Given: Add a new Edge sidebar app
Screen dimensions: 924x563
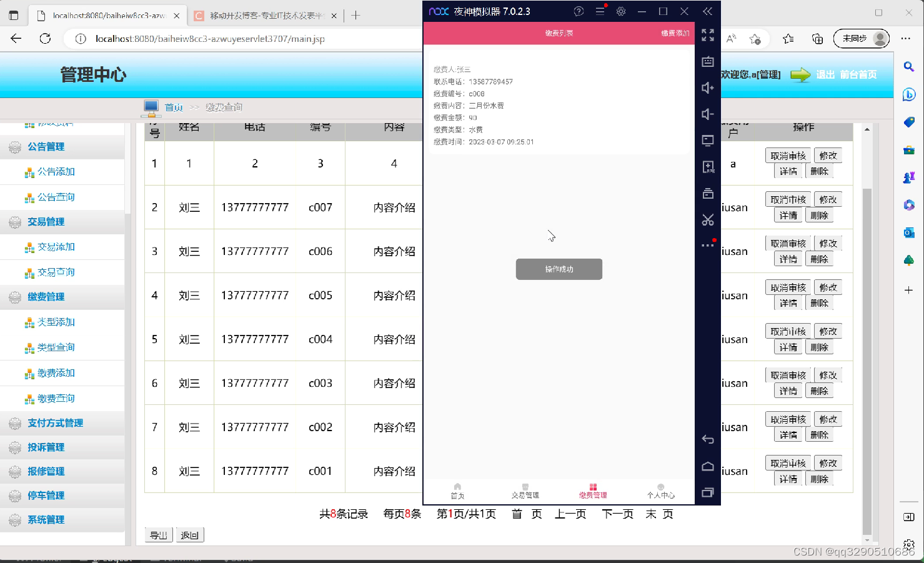Looking at the screenshot, I should [x=908, y=290].
